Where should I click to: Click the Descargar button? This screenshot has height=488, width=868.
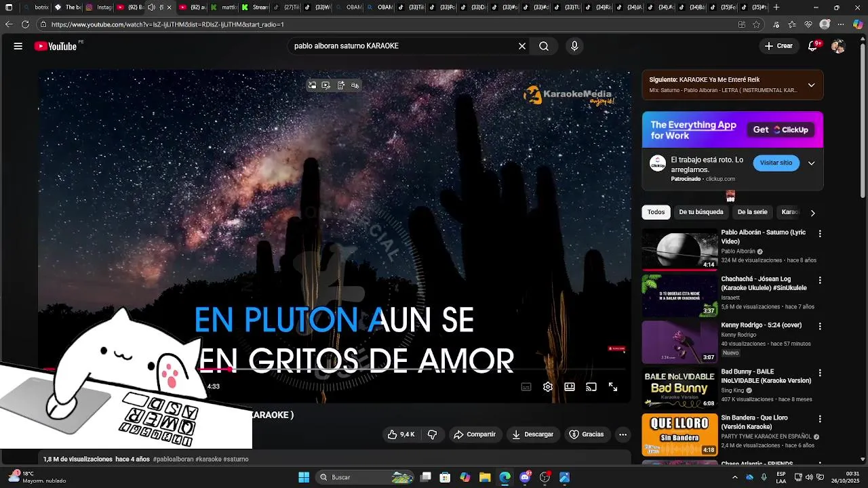[x=532, y=434]
